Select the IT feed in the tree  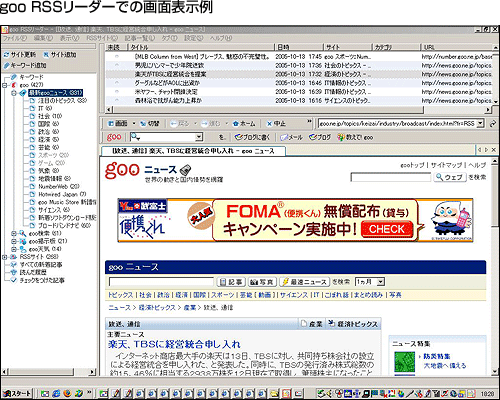pos(45,108)
